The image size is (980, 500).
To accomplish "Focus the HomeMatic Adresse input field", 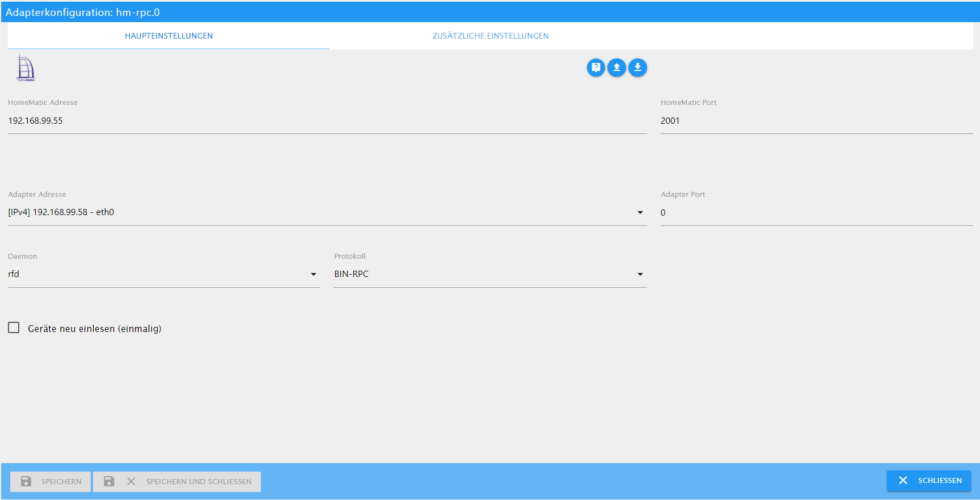I will click(327, 121).
